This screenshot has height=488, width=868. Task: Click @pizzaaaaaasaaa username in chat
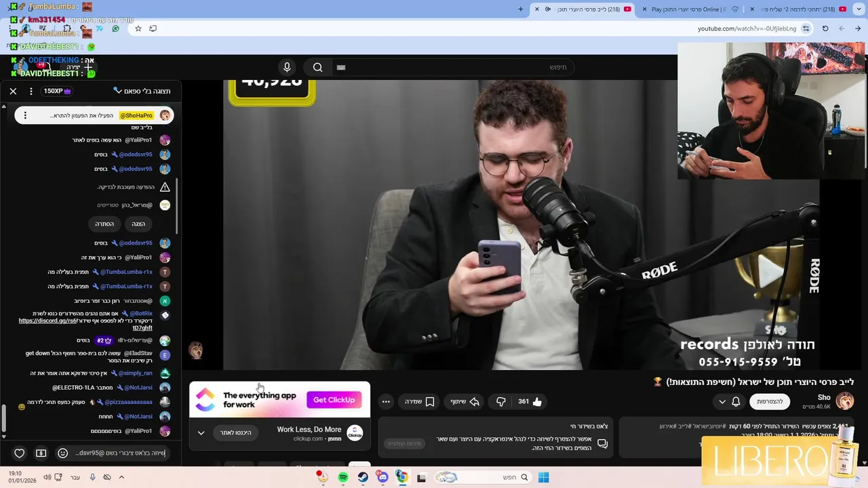click(x=128, y=402)
